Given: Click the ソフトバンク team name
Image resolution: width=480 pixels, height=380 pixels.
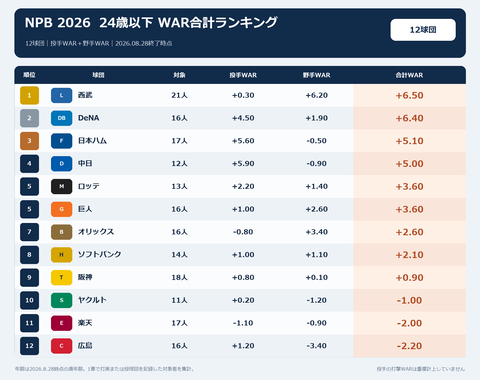Looking at the screenshot, I should click(99, 255).
